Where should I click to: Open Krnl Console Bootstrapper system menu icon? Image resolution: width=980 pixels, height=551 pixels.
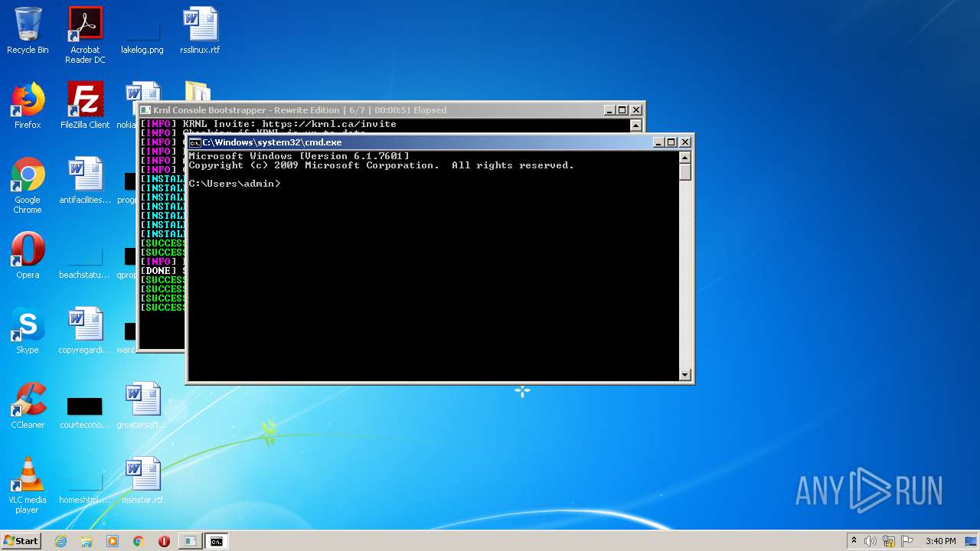pos(145,110)
